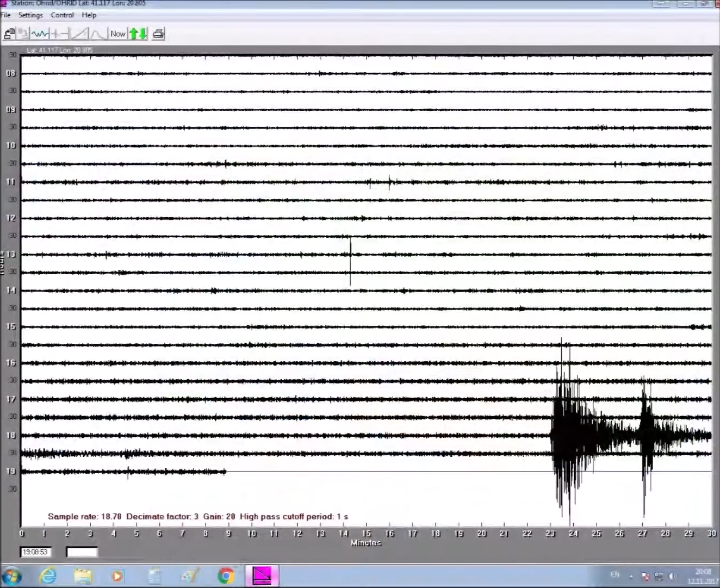Open the Help menu
The image size is (720, 588).
point(89,15)
